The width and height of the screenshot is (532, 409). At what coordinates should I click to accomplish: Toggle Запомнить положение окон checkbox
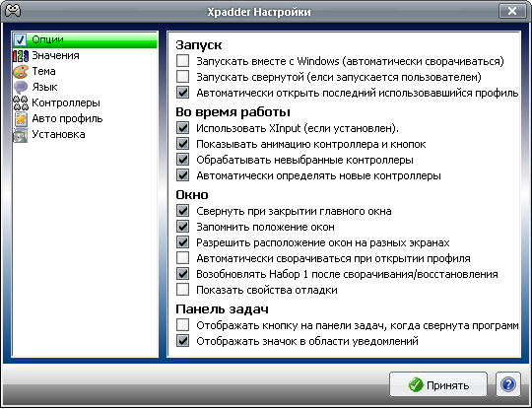183,227
